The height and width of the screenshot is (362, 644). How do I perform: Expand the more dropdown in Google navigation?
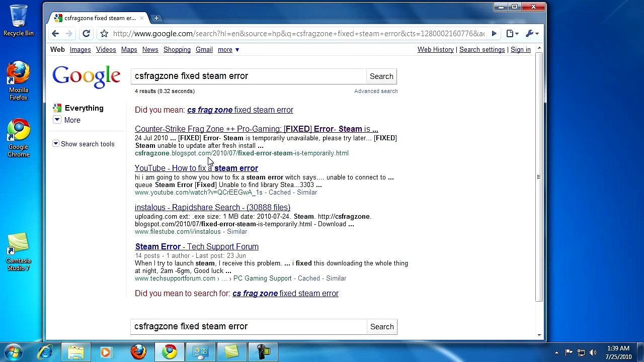(228, 50)
